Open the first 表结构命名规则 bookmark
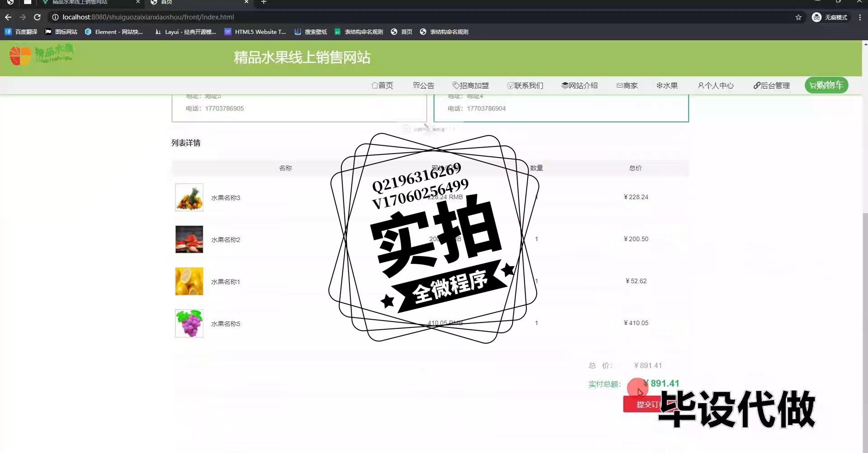The height and width of the screenshot is (453, 868). pyautogui.click(x=359, y=32)
